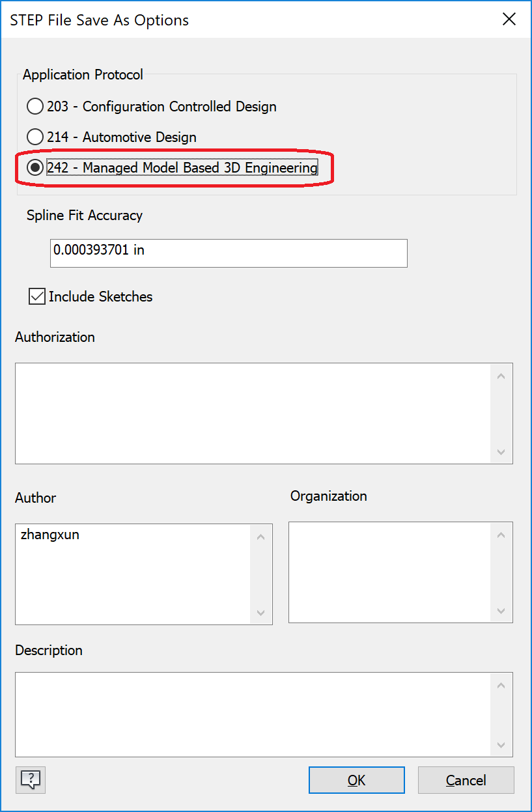The height and width of the screenshot is (812, 532).
Task: Click the Spline Fit Accuracy input field
Action: 228,253
